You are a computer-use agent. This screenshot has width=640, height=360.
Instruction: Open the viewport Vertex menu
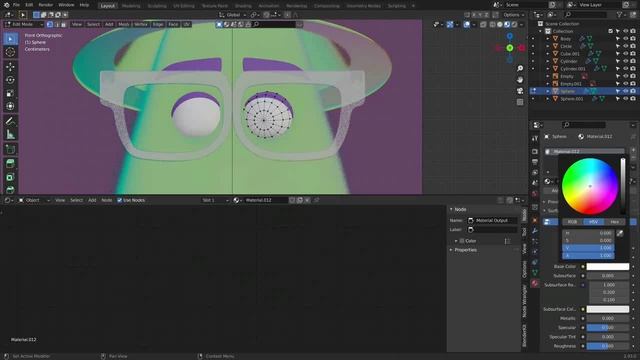click(141, 24)
